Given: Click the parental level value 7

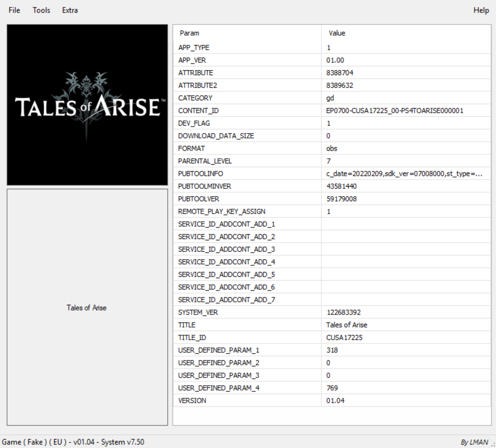Looking at the screenshot, I should 328,161.
